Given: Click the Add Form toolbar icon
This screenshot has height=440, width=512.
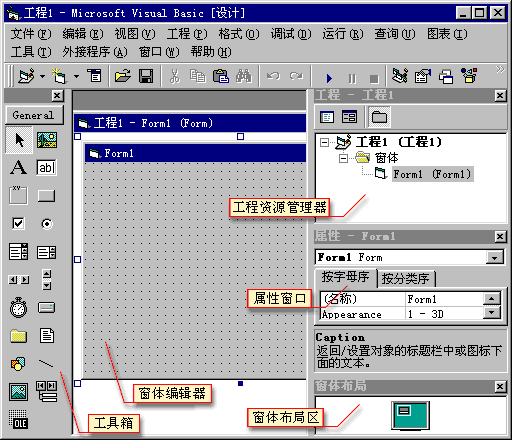Looking at the screenshot, I should 59,76.
